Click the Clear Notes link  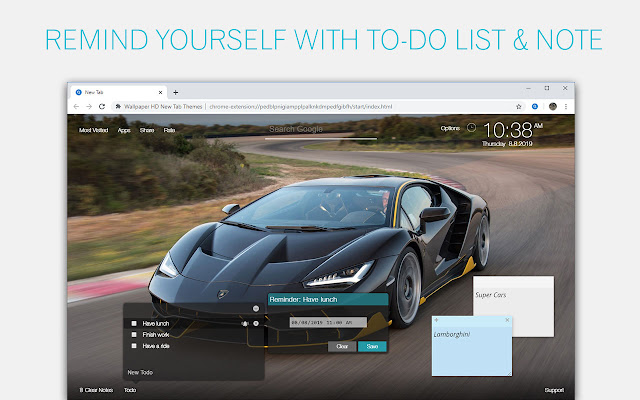click(96, 390)
